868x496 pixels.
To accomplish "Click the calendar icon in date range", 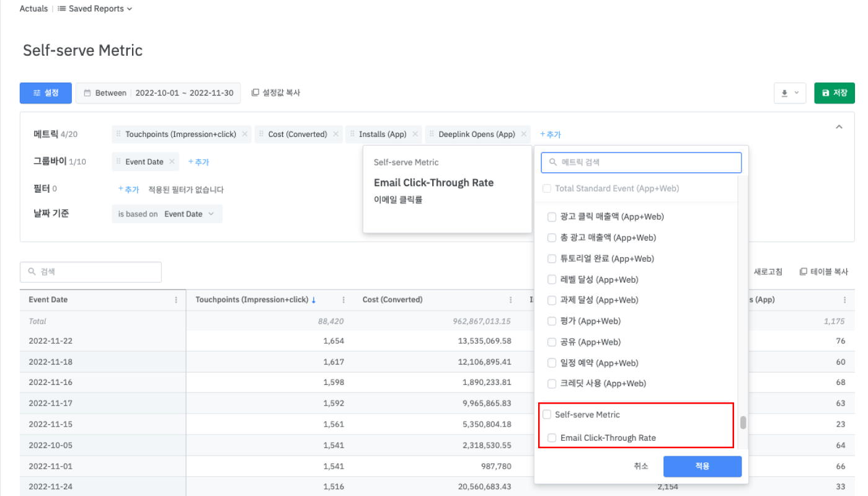I will coord(87,93).
